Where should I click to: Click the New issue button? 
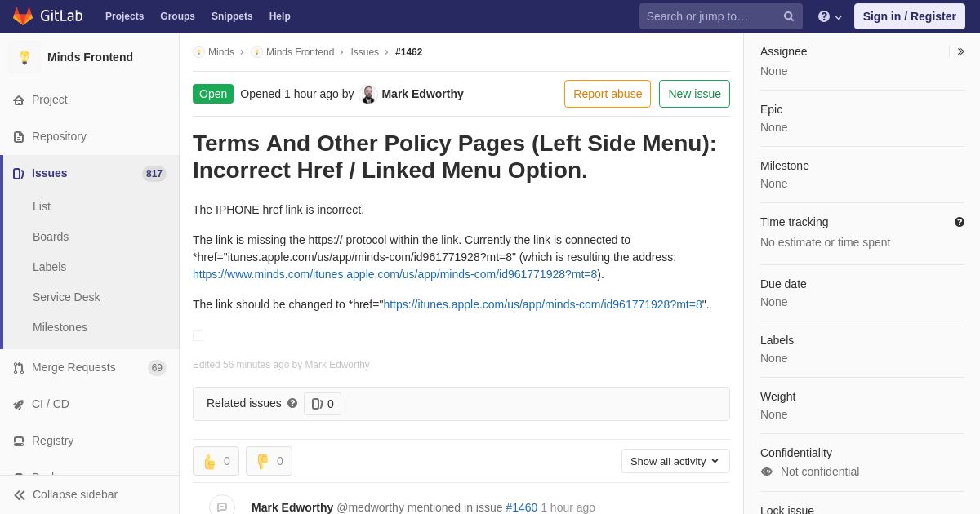click(694, 94)
